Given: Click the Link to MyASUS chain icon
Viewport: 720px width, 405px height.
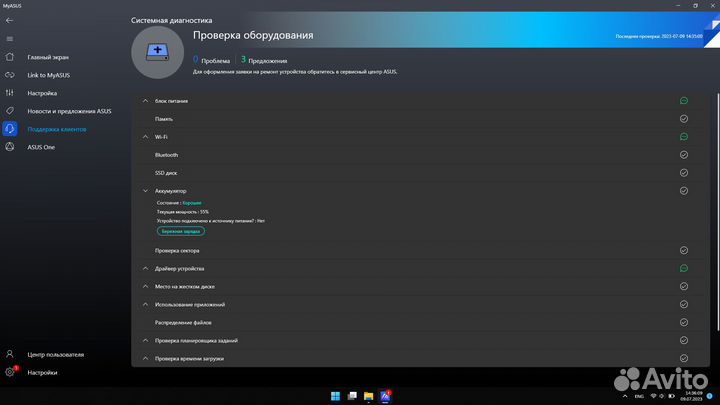Looking at the screenshot, I should pyautogui.click(x=10, y=75).
